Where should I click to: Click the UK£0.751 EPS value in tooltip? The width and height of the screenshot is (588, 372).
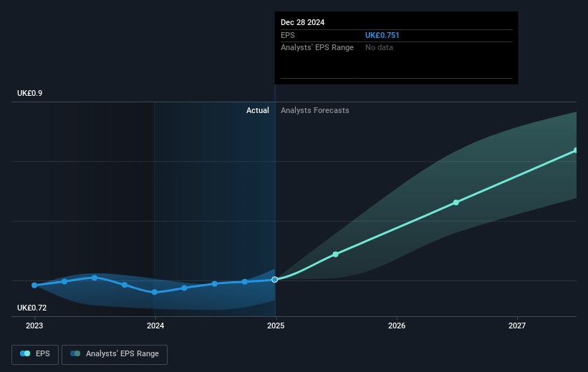tap(382, 35)
